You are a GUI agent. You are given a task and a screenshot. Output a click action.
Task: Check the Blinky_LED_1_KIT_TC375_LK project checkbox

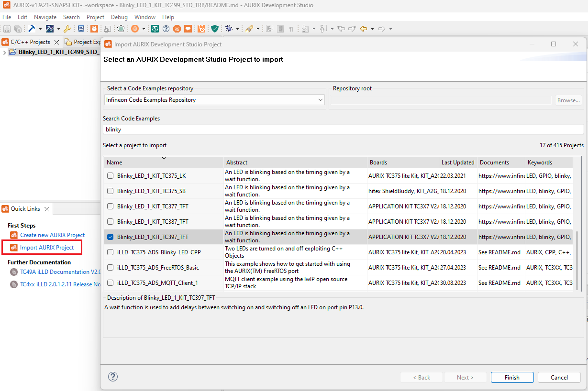pyautogui.click(x=111, y=176)
